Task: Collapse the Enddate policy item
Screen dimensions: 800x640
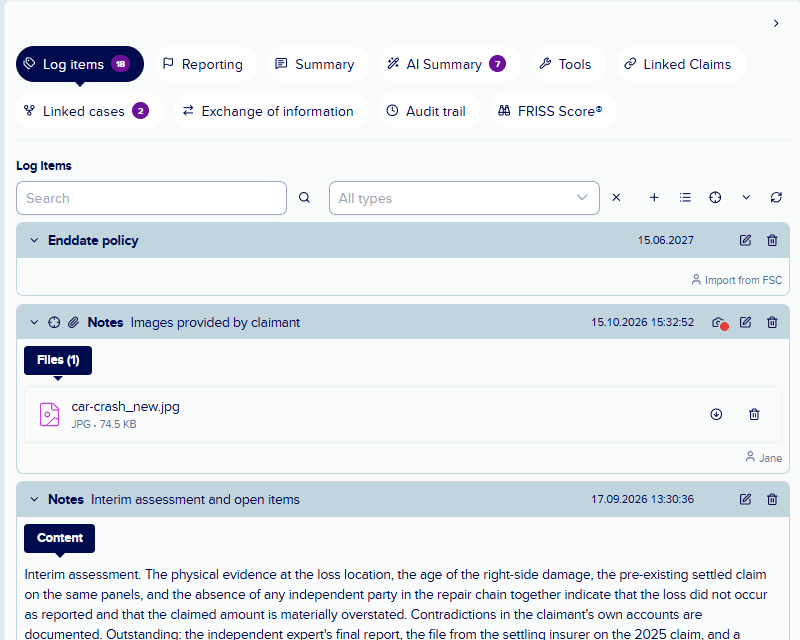Action: (34, 240)
